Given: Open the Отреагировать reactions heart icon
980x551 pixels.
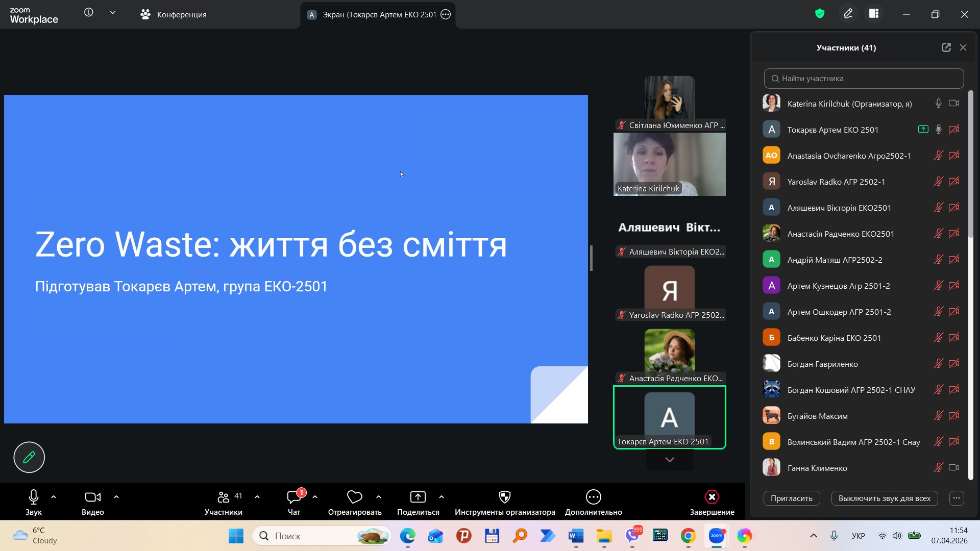Looking at the screenshot, I should (x=354, y=497).
